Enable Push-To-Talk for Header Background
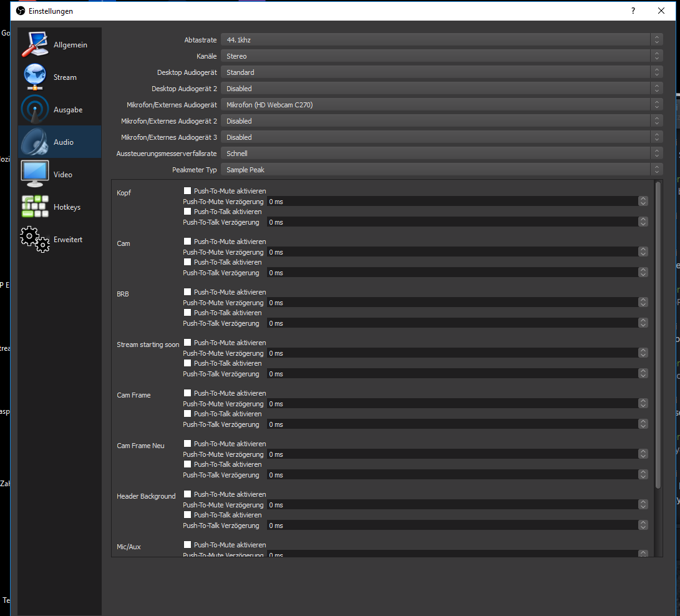680x616 pixels. pyautogui.click(x=187, y=514)
